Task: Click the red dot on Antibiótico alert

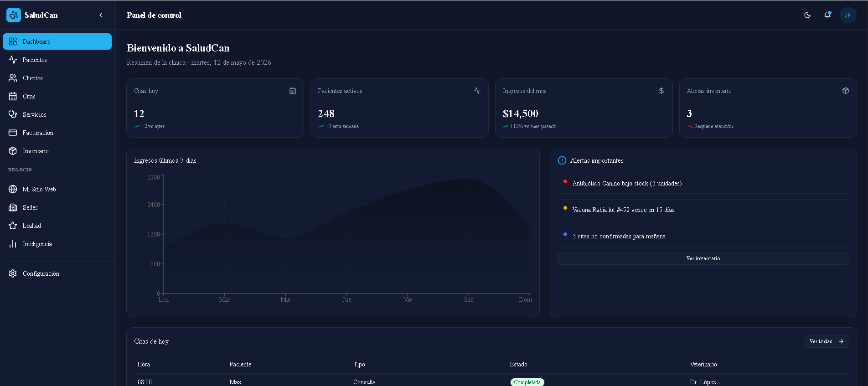Action: [x=565, y=181]
